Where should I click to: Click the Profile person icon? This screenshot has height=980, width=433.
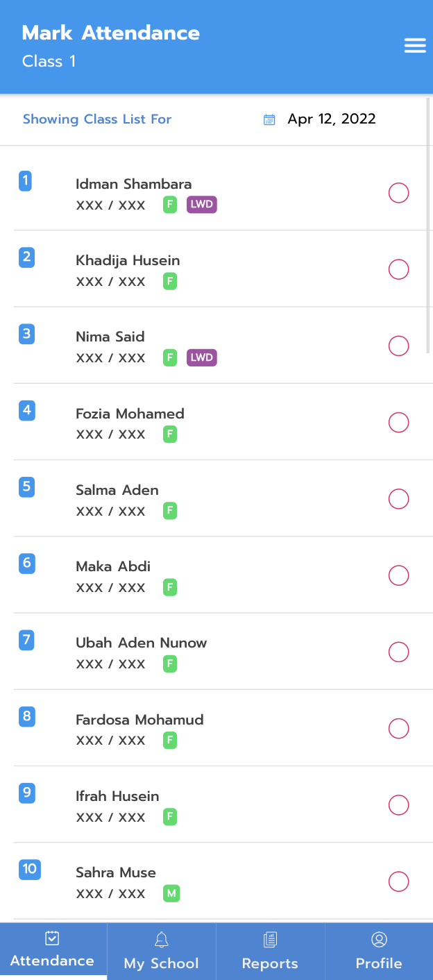pyautogui.click(x=379, y=940)
